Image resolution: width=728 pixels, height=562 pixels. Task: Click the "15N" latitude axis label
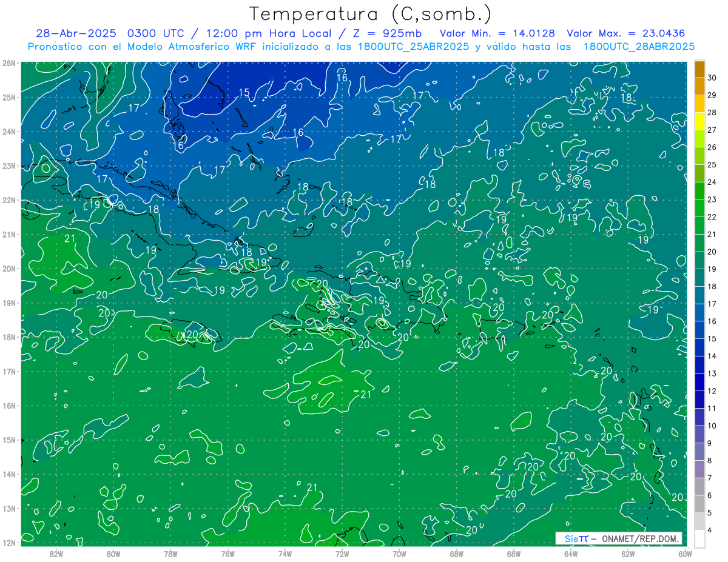tap(9, 440)
